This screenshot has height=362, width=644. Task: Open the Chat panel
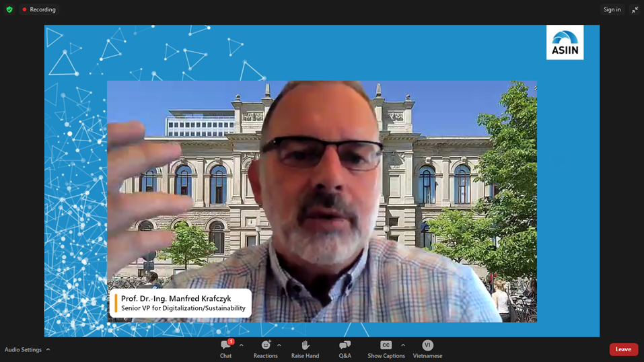226,349
